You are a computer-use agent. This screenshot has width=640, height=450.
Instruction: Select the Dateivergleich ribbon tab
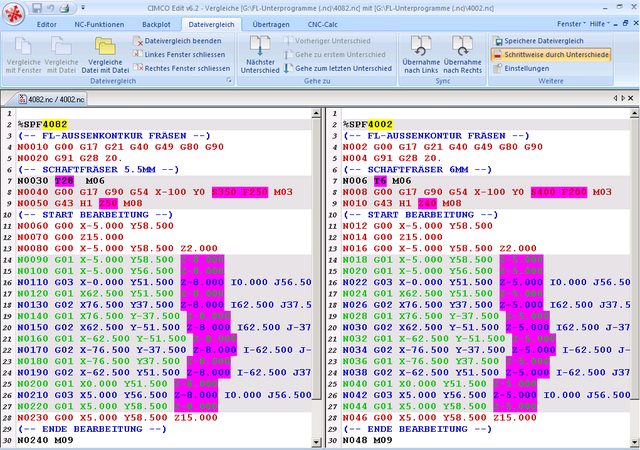pos(211,25)
